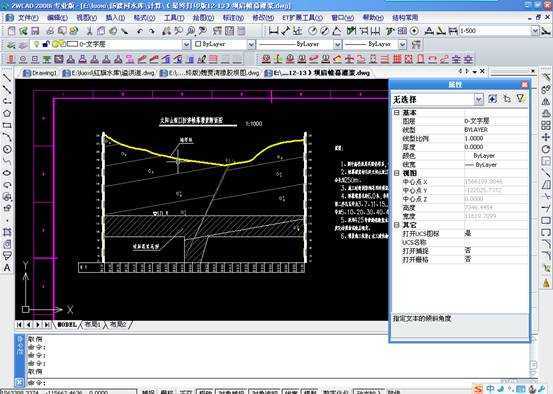The image size is (553, 394).
Task: Open the 文件(F) menu
Action: pyautogui.click(x=29, y=18)
